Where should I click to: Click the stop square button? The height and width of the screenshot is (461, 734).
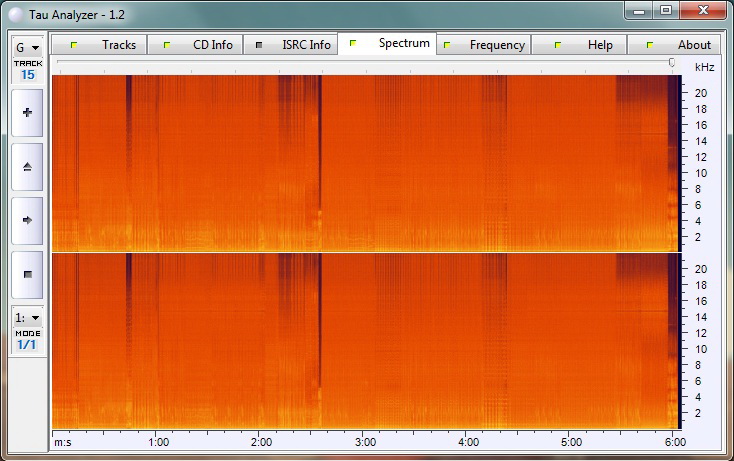[x=27, y=275]
